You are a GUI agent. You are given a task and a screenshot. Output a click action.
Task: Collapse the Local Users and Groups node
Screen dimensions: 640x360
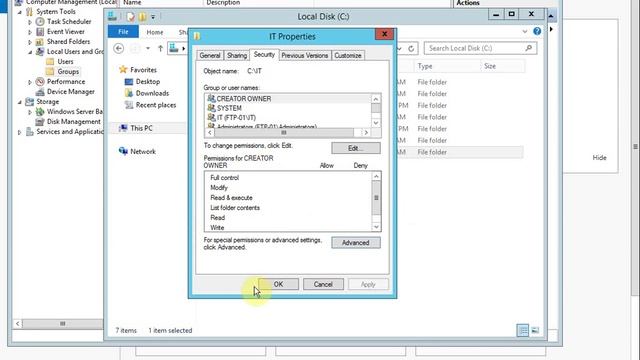pos(30,52)
